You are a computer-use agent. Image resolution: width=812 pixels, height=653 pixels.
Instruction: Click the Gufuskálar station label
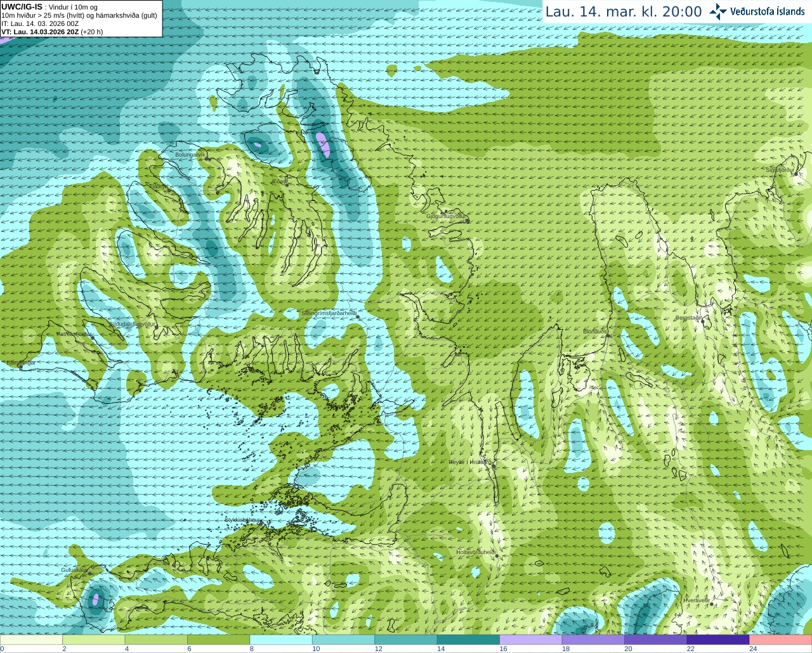(74, 570)
